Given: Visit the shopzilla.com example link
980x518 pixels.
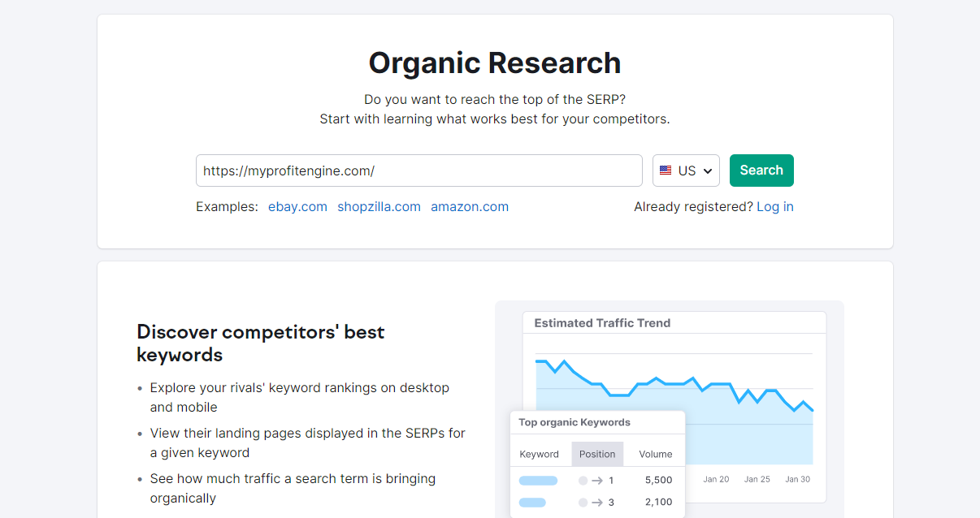Looking at the screenshot, I should click(379, 206).
